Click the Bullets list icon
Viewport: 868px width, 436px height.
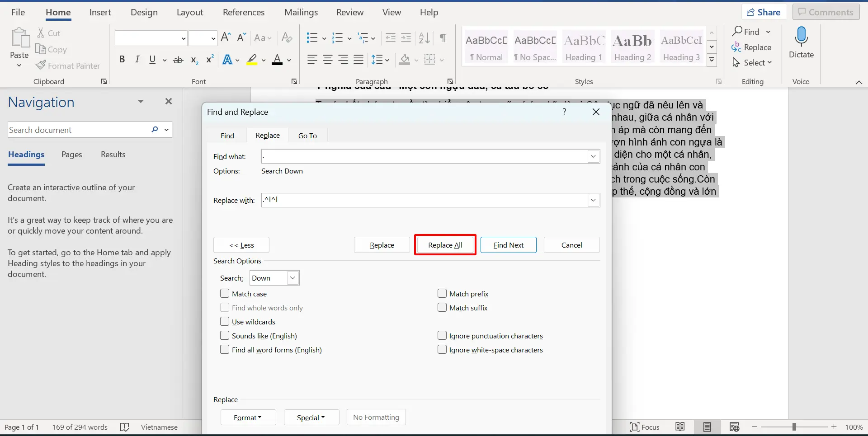point(312,38)
